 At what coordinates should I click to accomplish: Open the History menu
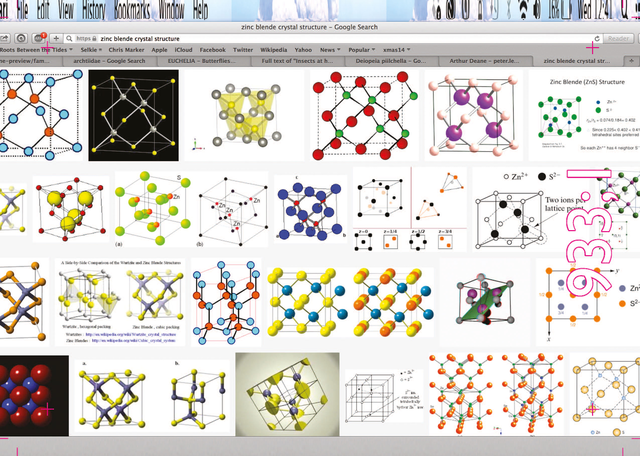click(93, 11)
